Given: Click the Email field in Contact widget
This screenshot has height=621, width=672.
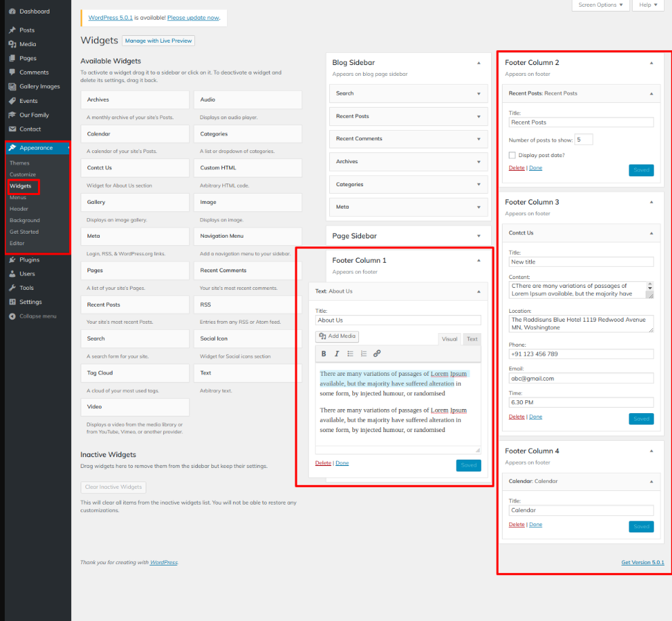Looking at the screenshot, I should [581, 379].
